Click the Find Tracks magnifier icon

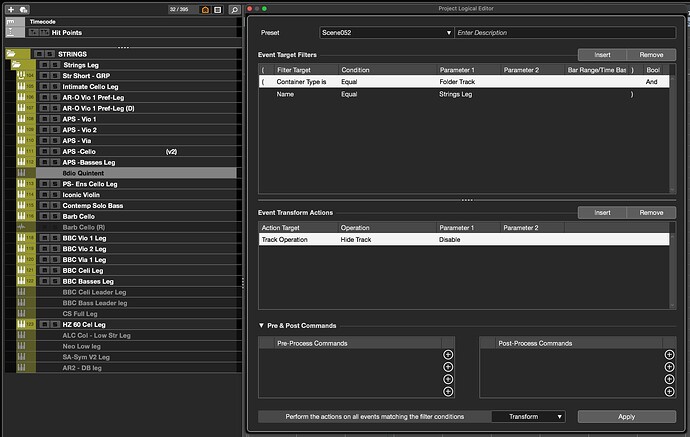coord(235,10)
